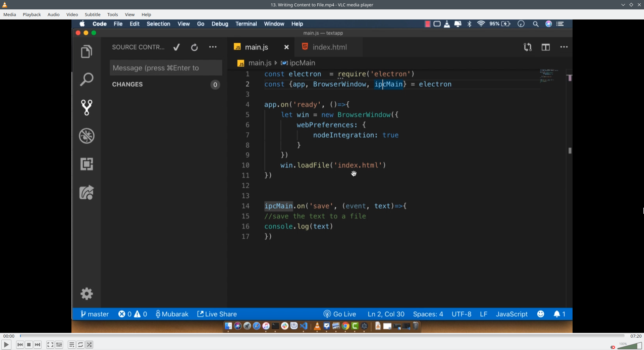The width and height of the screenshot is (644, 350).
Task: Click the master branch in status bar
Action: tap(95, 314)
